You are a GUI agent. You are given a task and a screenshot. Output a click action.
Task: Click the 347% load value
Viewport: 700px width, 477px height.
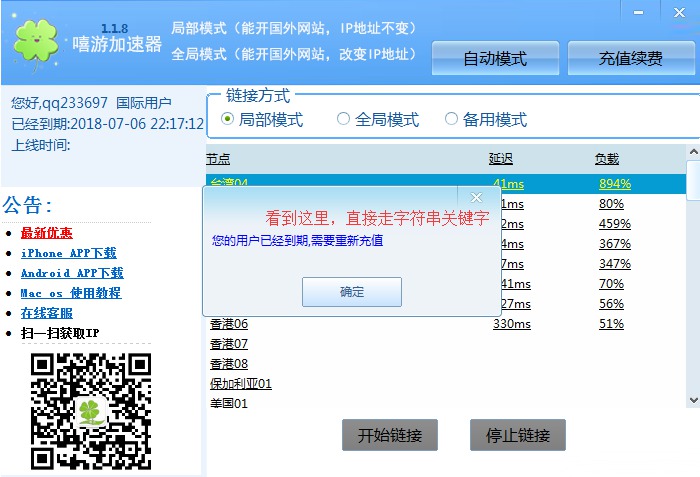(x=615, y=264)
